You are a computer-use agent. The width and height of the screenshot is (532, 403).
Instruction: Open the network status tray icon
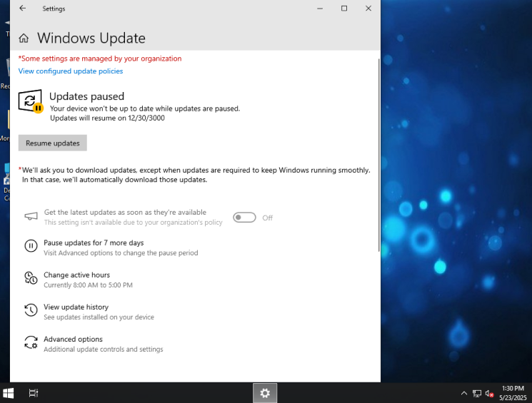[x=477, y=394]
